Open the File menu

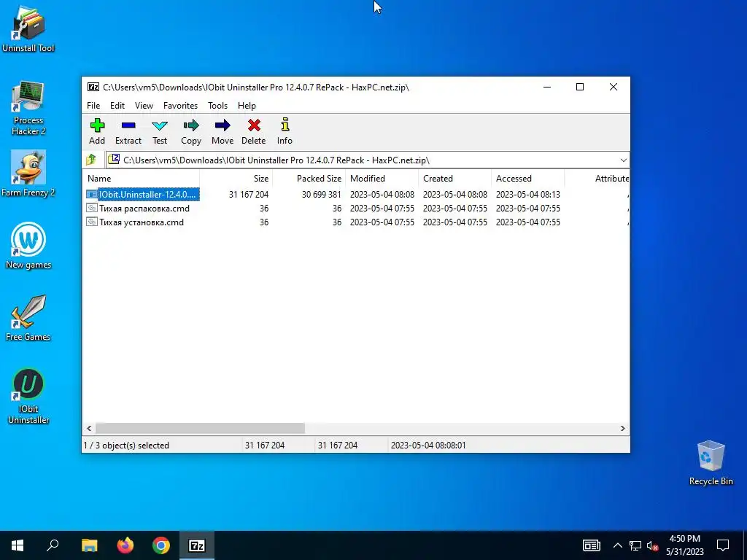coord(93,105)
